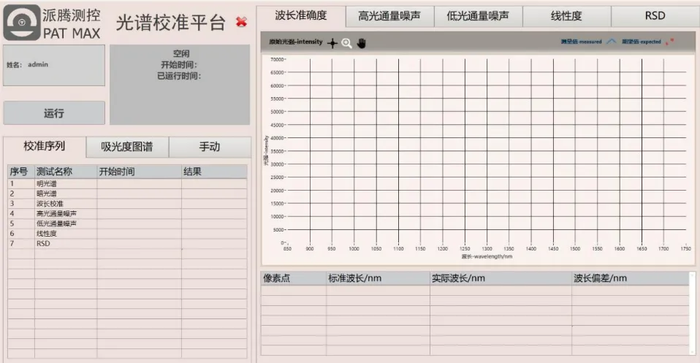Click the expected dots legend icon
The height and width of the screenshot is (363, 700).
(669, 42)
